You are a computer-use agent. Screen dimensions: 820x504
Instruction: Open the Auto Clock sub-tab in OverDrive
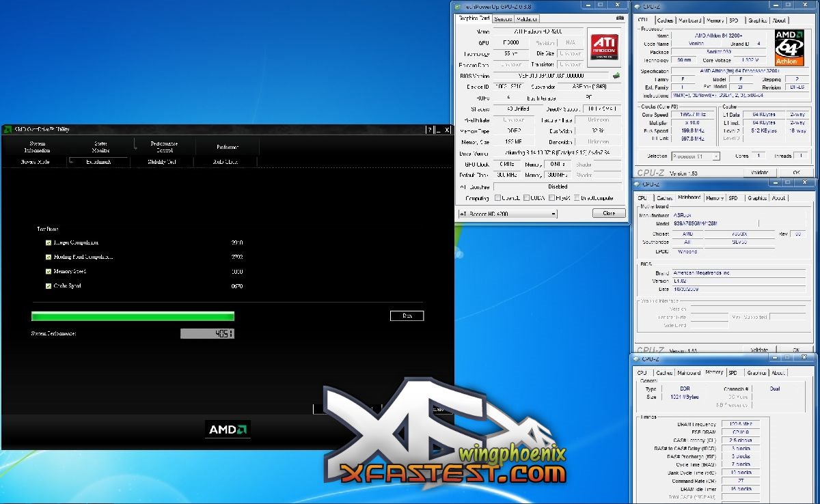point(225,162)
